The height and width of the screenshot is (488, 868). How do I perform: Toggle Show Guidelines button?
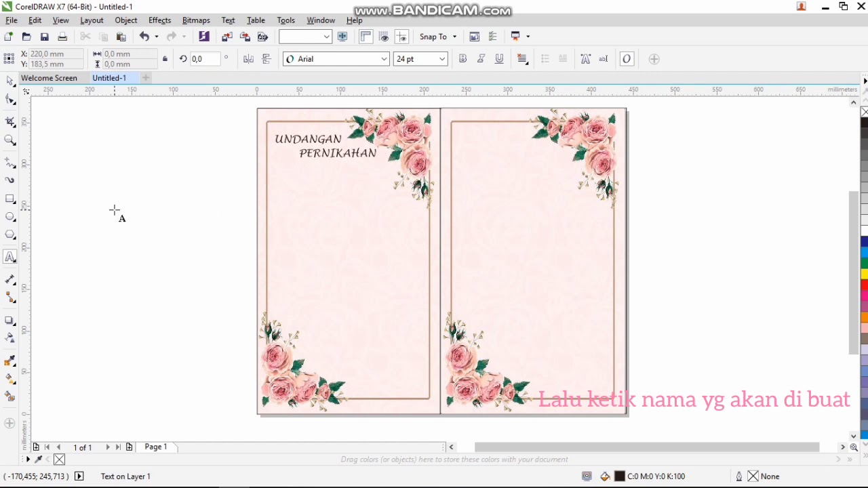click(401, 37)
